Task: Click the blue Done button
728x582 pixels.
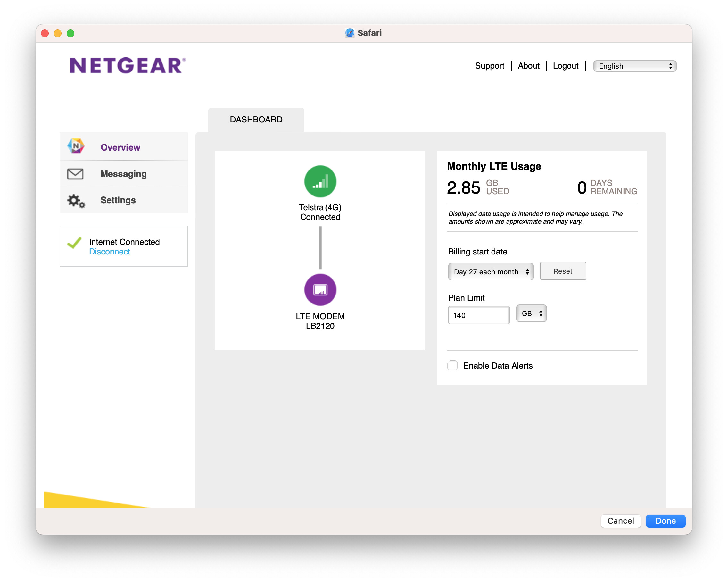Action: 665,520
